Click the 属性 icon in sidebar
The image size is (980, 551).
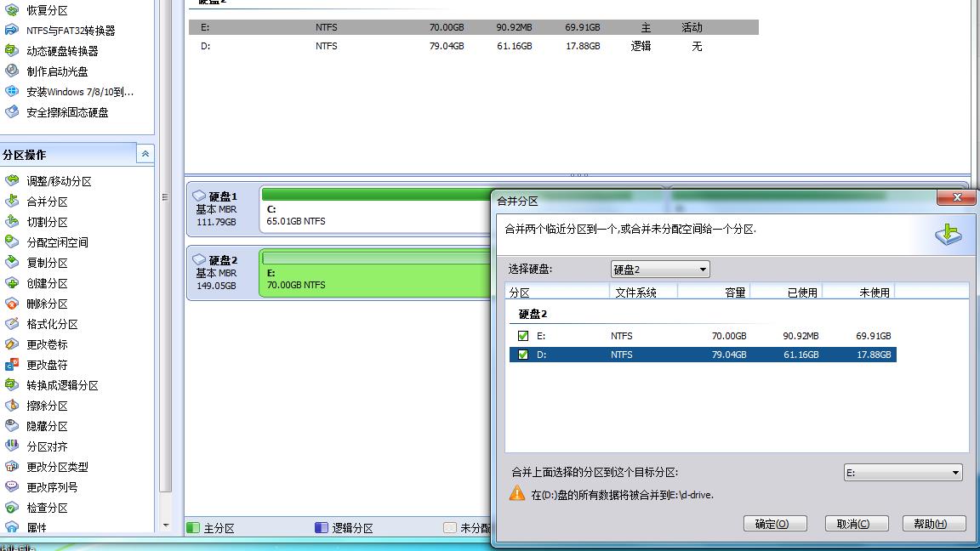click(x=12, y=527)
